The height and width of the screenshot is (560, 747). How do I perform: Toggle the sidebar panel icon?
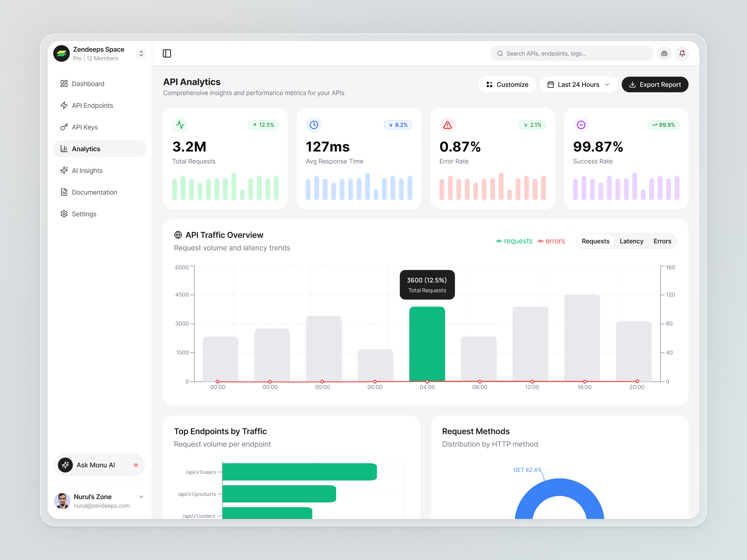167,53
